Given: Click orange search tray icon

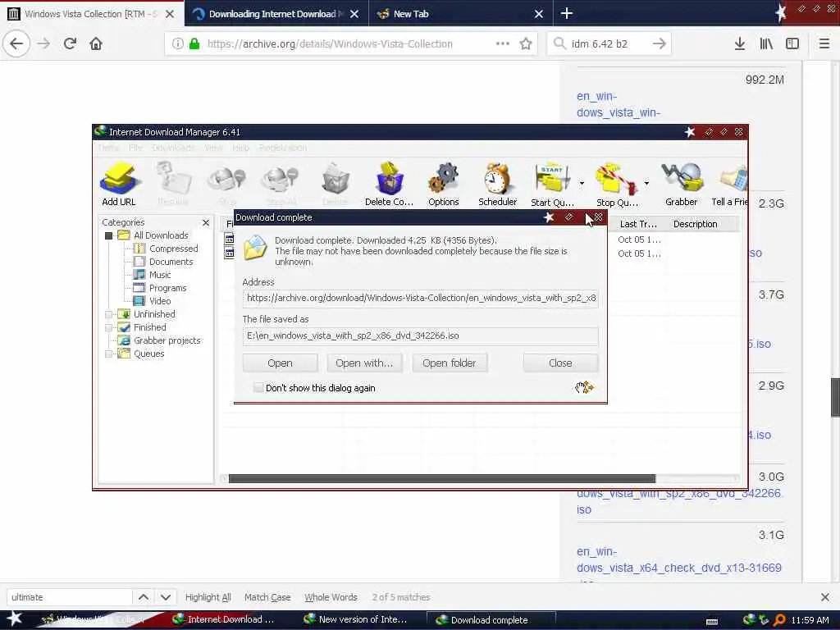Looking at the screenshot, I should (x=779, y=620).
